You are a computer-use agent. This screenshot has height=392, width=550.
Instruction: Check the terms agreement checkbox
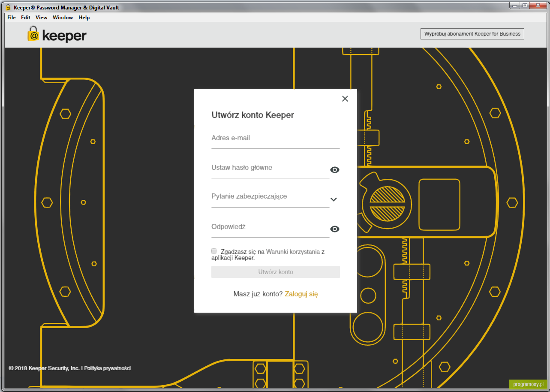point(214,251)
